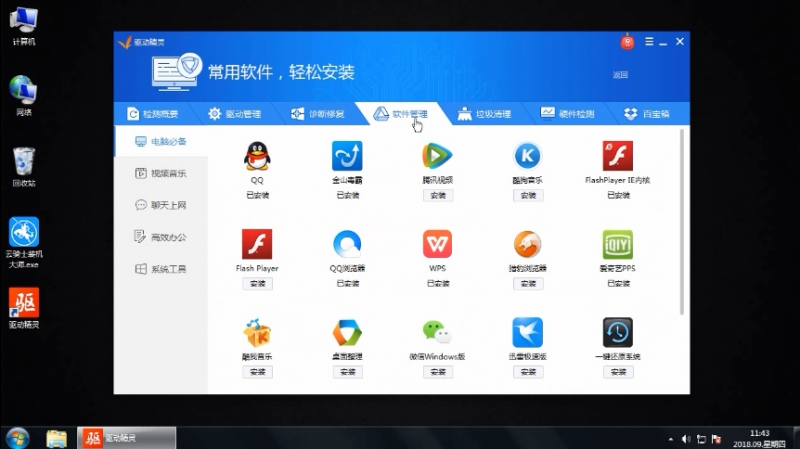This screenshot has width=800, height=449.
Task: Select the 网络 desktop icon
Action: pos(23,95)
